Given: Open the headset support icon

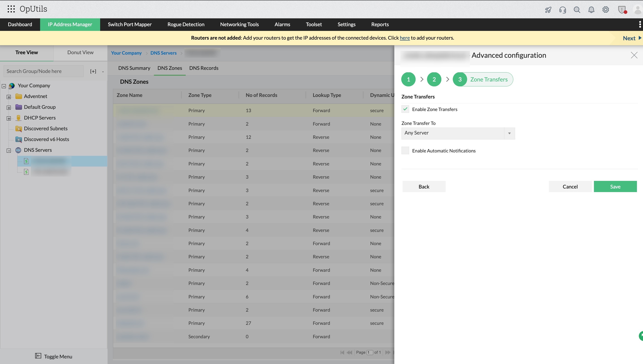Looking at the screenshot, I should pyautogui.click(x=562, y=10).
